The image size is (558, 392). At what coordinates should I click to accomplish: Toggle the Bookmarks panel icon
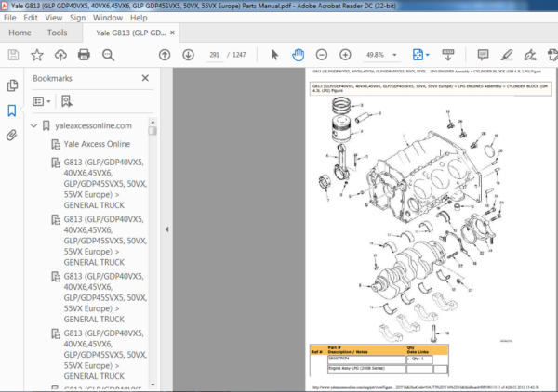[12, 111]
